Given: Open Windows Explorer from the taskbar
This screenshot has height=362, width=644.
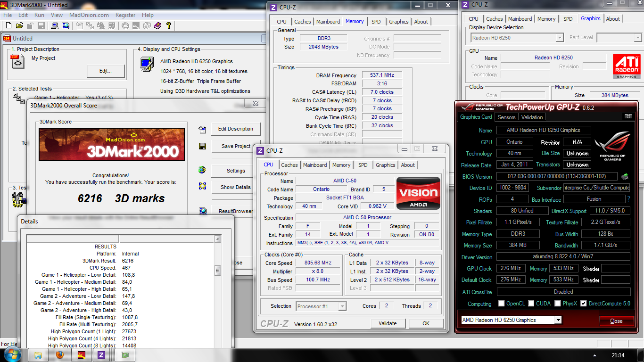Looking at the screenshot, I should click(38, 355).
